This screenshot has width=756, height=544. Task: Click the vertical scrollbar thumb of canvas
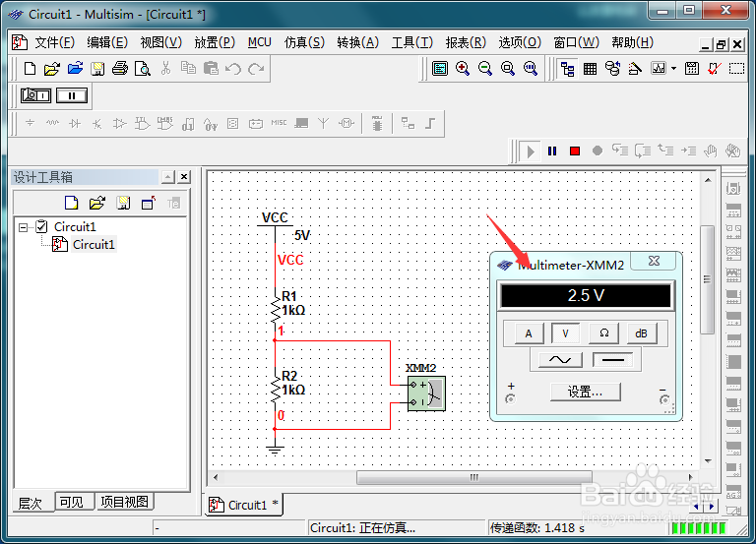pos(708,279)
